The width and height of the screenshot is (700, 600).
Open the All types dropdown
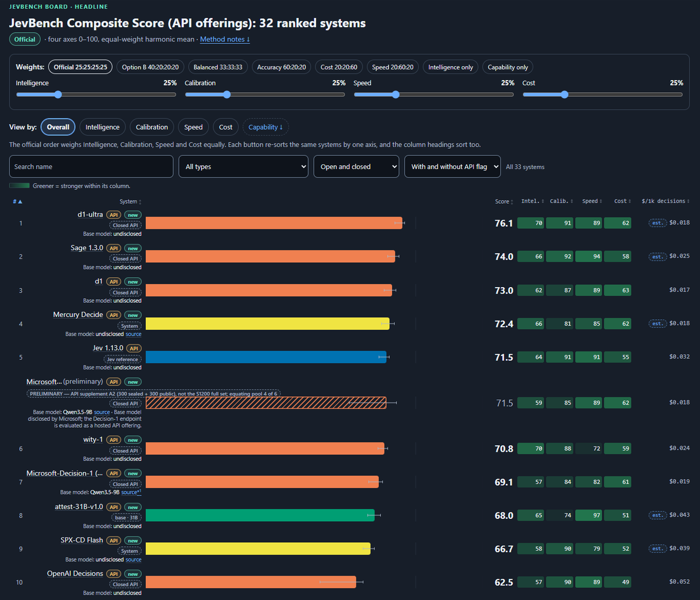[x=243, y=166]
